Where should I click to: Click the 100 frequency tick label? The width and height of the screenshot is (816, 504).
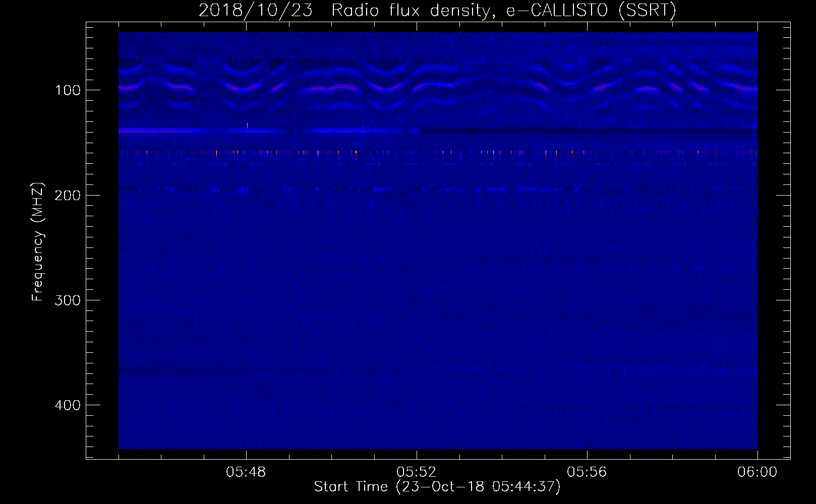click(68, 90)
